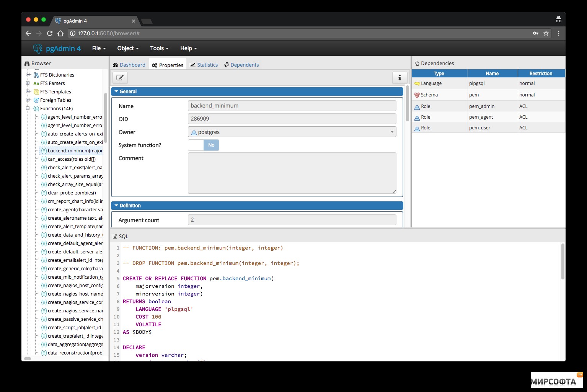Open the Owner postgres dropdown
Viewport: 587px width, 392px height.
(292, 132)
